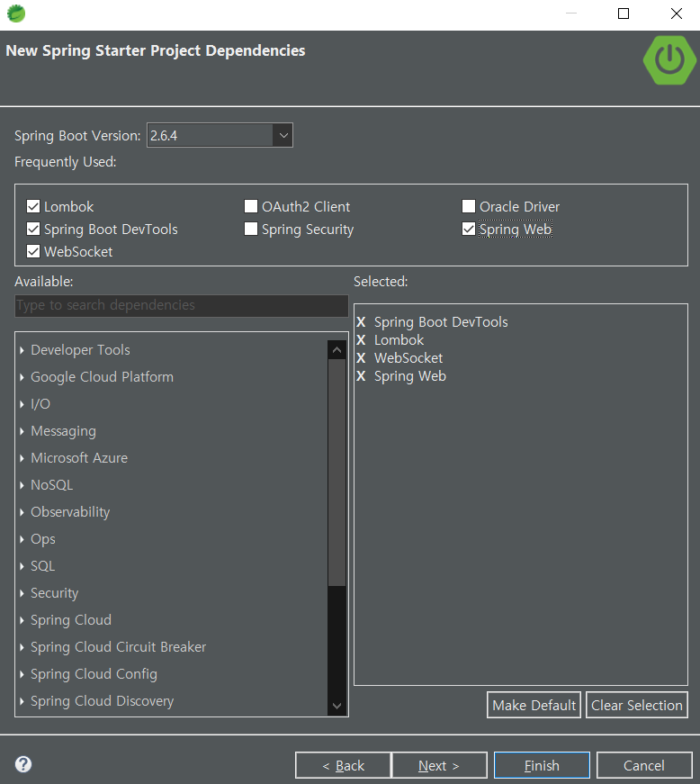Remove Spring Web via its X icon

pyautogui.click(x=361, y=376)
